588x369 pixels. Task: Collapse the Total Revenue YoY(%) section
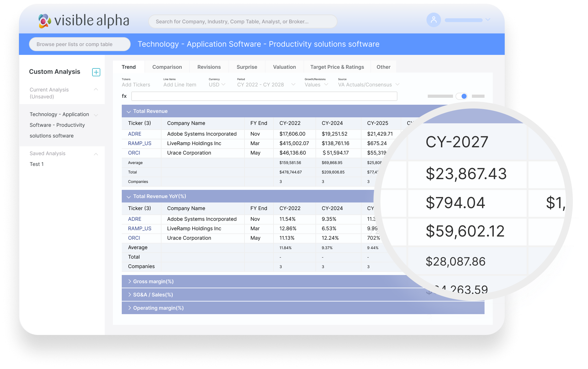pyautogui.click(x=129, y=197)
